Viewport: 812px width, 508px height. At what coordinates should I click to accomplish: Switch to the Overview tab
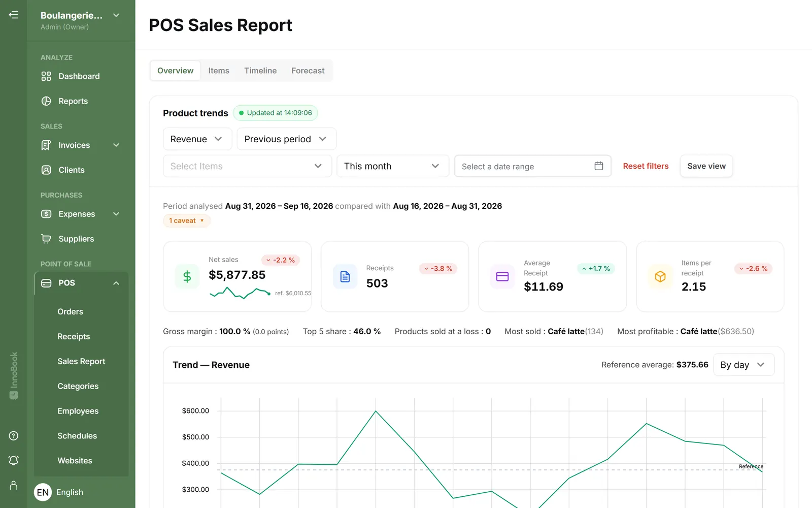[x=175, y=71]
